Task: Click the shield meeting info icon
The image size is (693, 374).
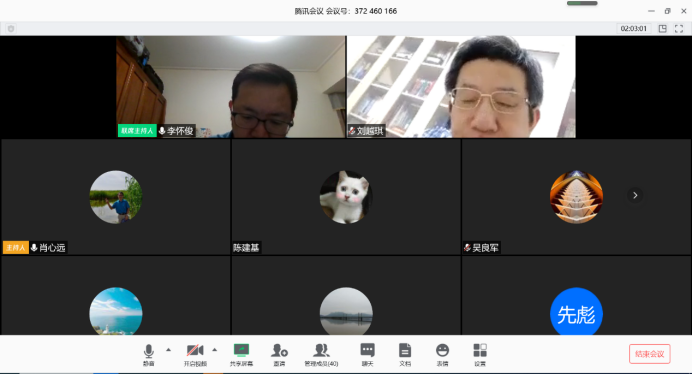Action: pyautogui.click(x=11, y=29)
